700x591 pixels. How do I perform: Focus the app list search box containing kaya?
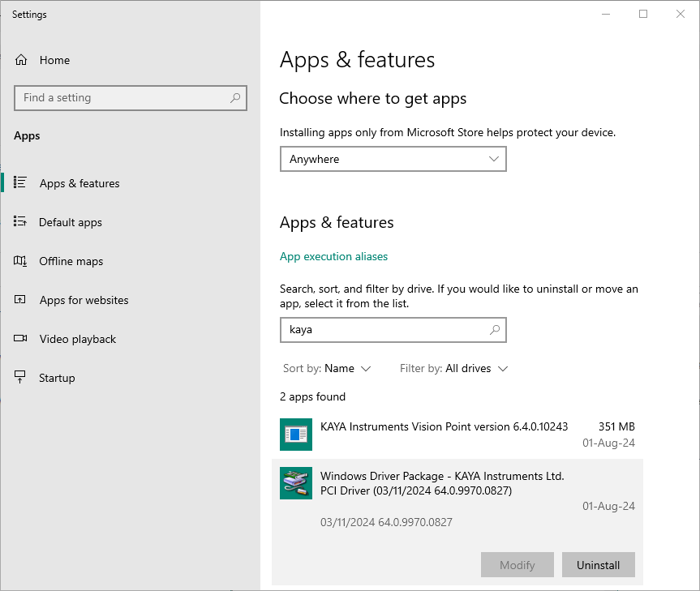[x=381, y=330]
